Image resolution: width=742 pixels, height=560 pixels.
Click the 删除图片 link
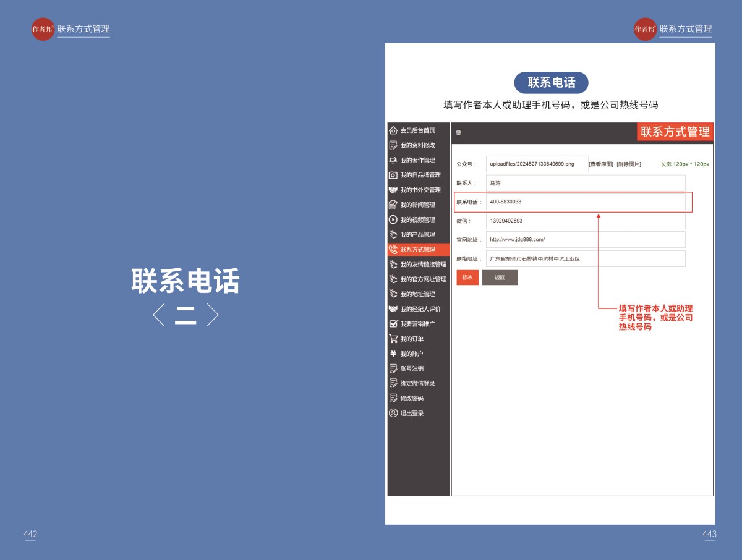click(628, 164)
